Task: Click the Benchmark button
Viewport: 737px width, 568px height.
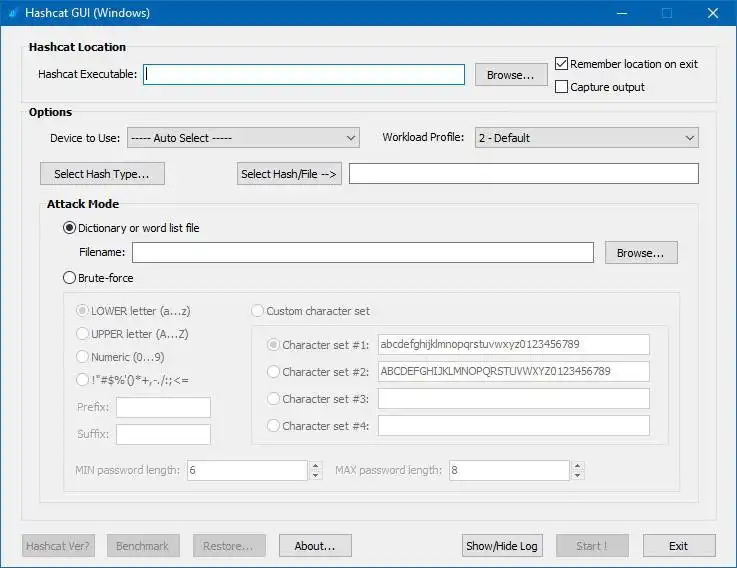Action: click(143, 545)
